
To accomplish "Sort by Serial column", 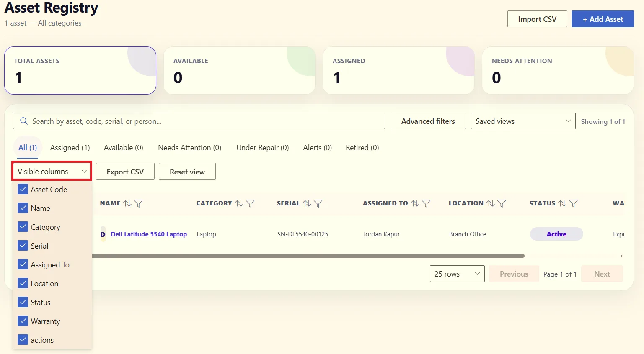I will click(x=307, y=203).
